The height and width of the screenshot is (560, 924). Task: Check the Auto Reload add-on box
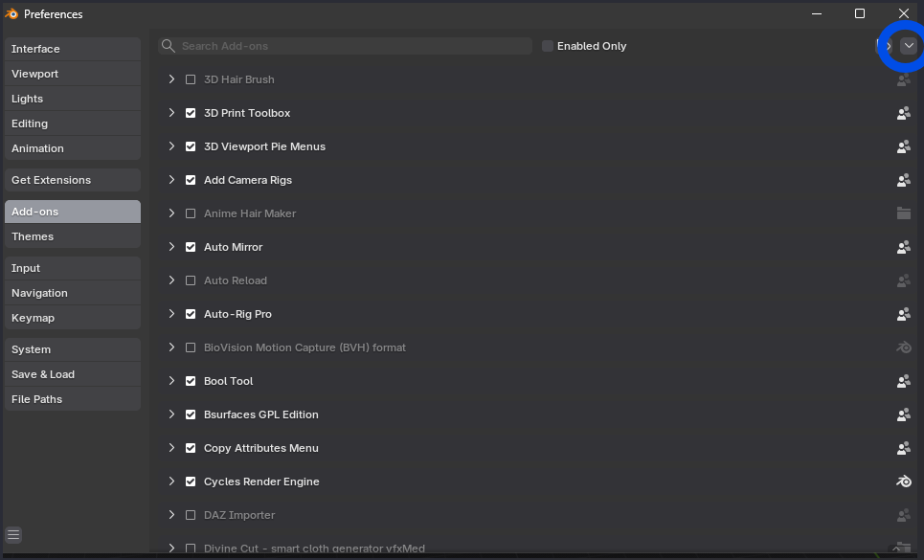tap(191, 280)
